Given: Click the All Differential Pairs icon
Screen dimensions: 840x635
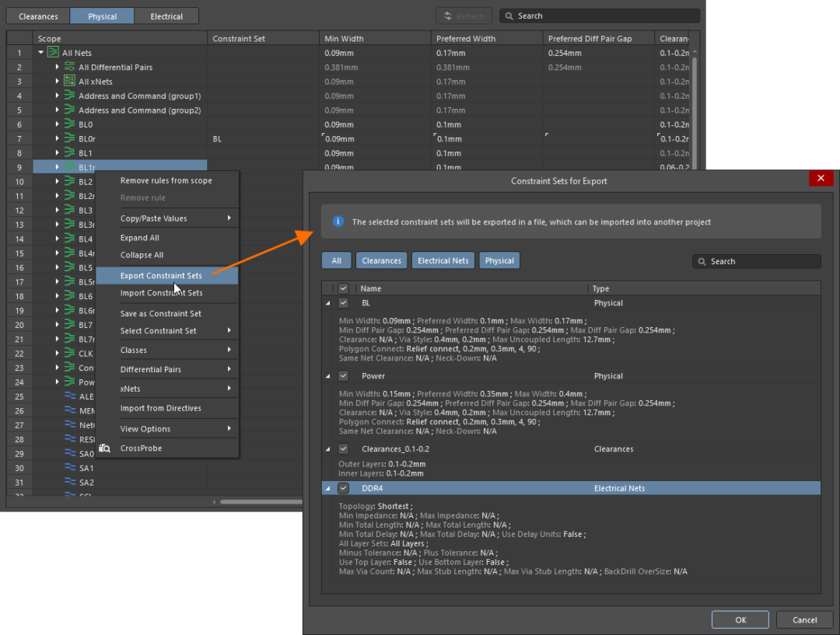Looking at the screenshot, I should [x=69, y=66].
